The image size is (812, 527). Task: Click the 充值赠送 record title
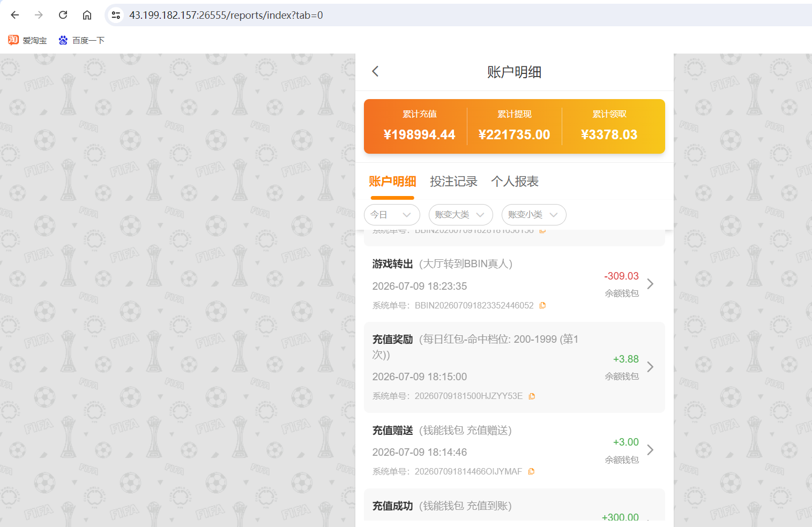392,431
